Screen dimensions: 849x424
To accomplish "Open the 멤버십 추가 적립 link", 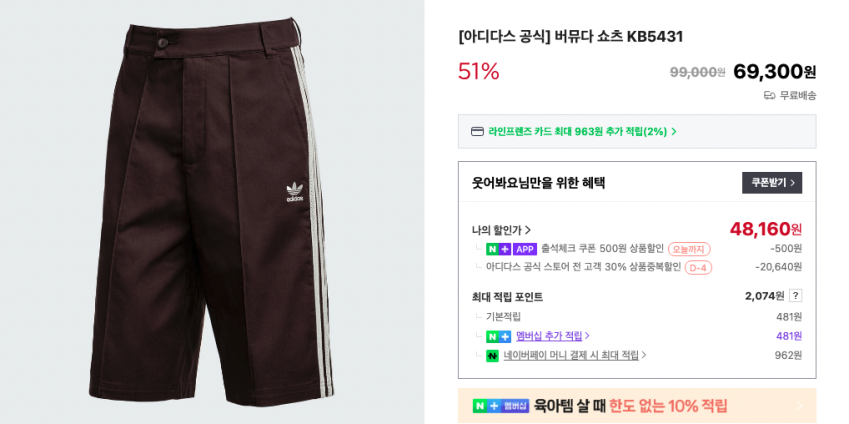I will point(552,336).
